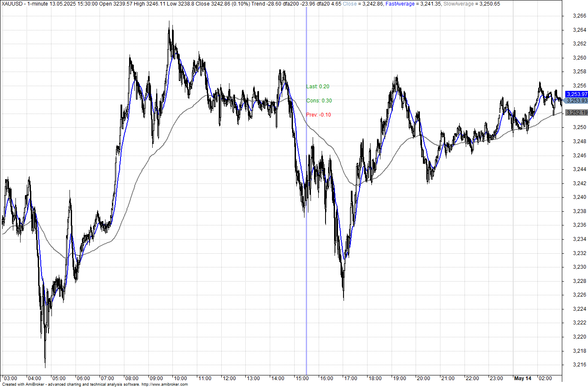Click the 3,248 price axis label
588x387 pixels.
[x=579, y=141]
